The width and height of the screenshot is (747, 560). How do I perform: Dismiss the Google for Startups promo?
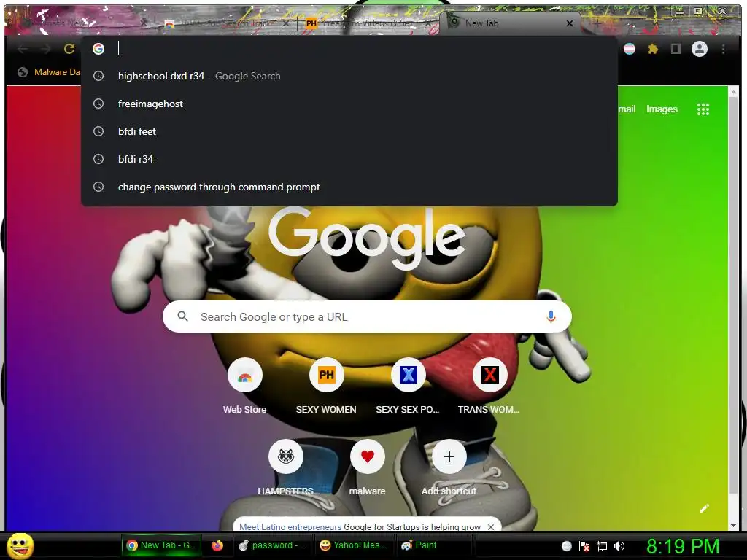[x=491, y=526]
